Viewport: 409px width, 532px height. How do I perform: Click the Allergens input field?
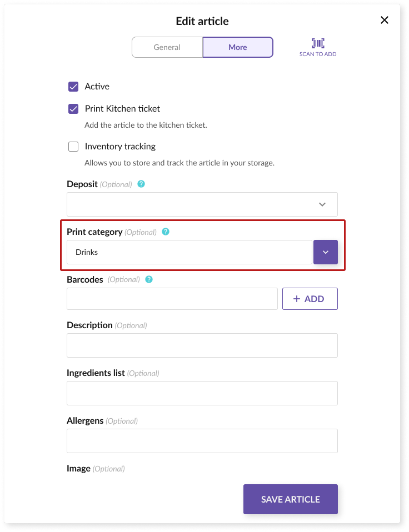[x=202, y=441]
